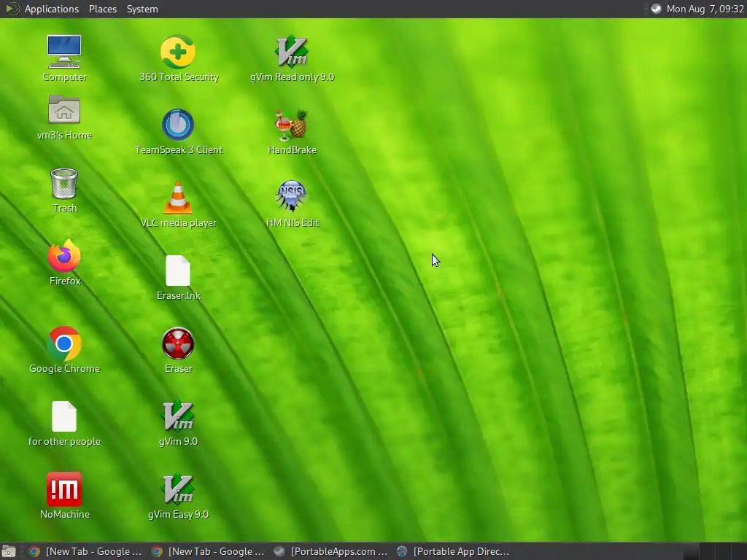Switch to Portable App Directory taskbar window

(x=453, y=551)
